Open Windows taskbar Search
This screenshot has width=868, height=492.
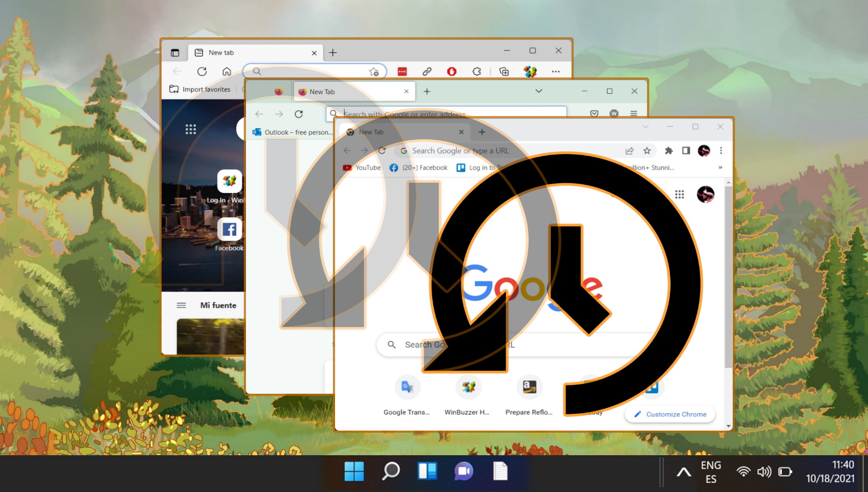[391, 471]
